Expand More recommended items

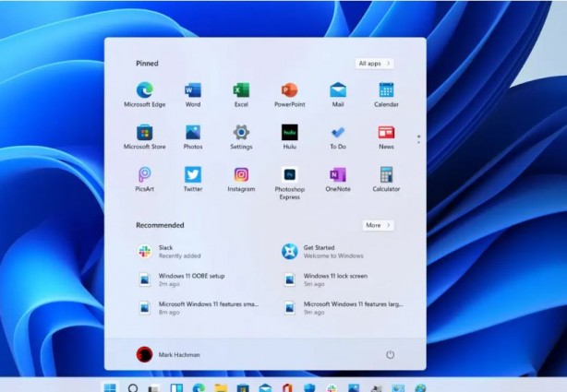(379, 225)
